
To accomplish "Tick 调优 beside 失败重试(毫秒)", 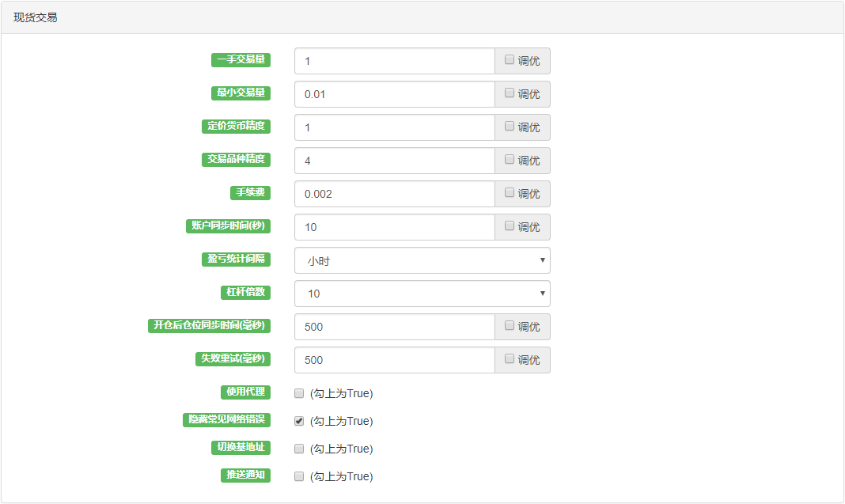I will (x=510, y=359).
